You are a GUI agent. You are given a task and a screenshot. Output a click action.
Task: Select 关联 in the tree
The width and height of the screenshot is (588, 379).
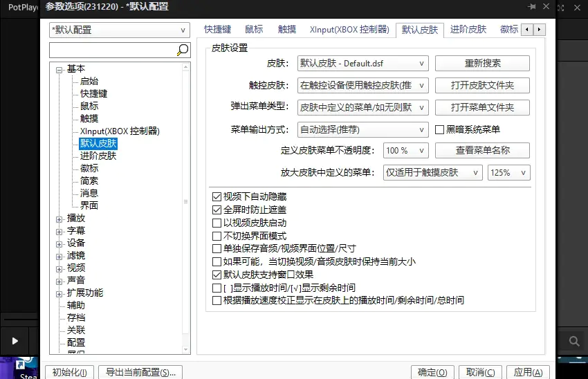click(76, 331)
